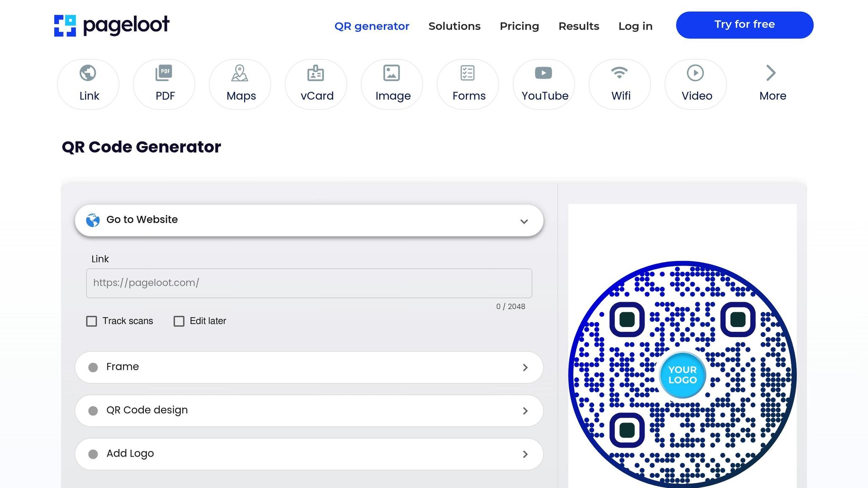
Task: Choose the Image QR type icon
Action: click(392, 74)
